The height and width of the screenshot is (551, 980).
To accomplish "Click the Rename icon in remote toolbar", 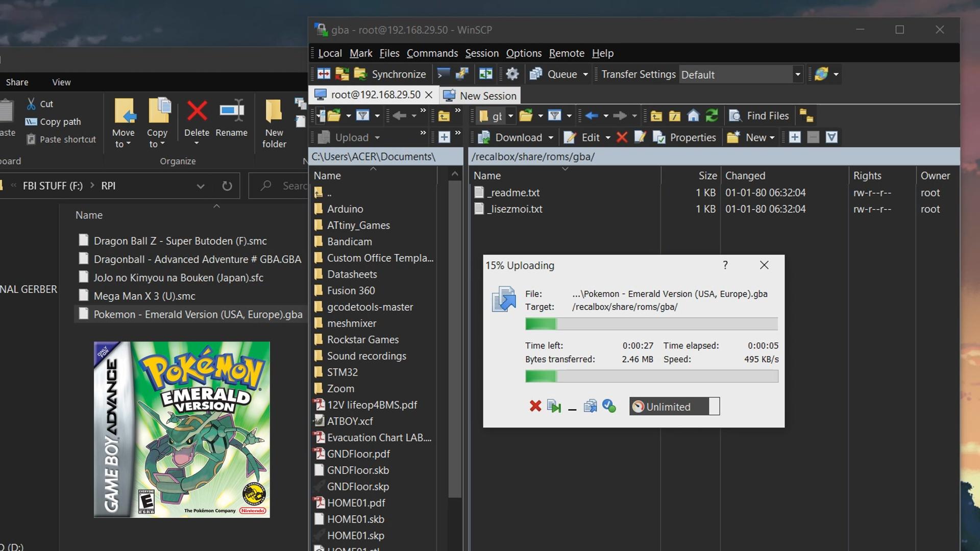I will tap(640, 137).
